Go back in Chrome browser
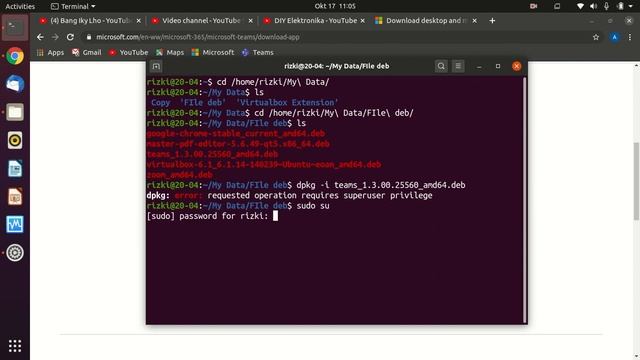The height and width of the screenshot is (360, 640). point(40,37)
